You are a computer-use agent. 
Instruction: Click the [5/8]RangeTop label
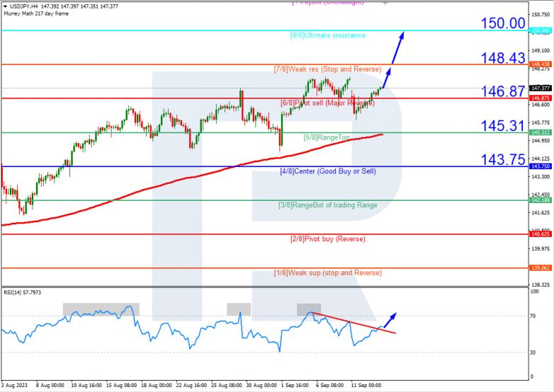click(x=327, y=137)
